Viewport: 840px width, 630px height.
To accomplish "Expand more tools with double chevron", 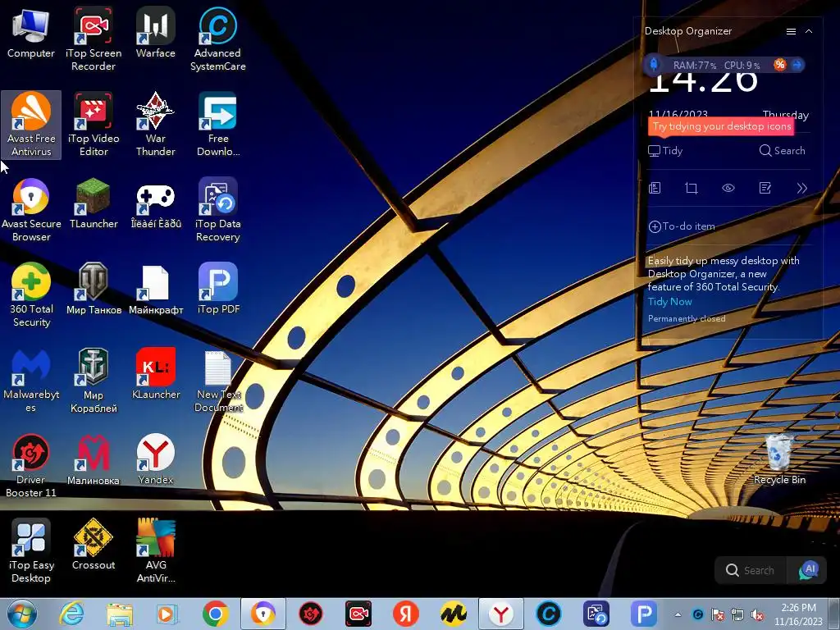I will [801, 188].
